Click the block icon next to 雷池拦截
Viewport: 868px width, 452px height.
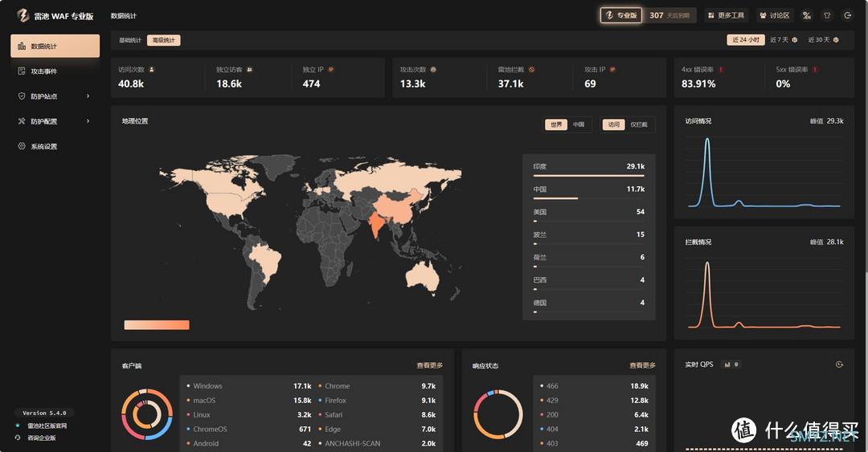[x=531, y=70]
